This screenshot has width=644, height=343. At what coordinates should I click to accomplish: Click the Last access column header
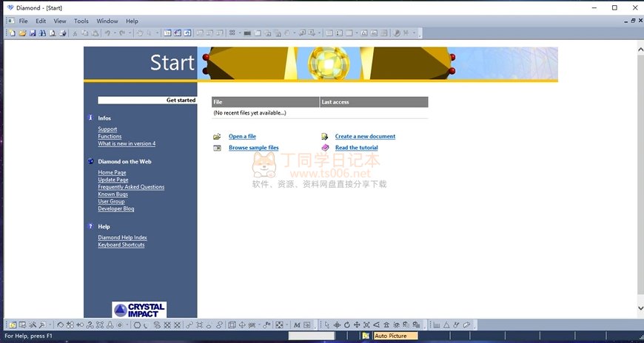coord(374,102)
